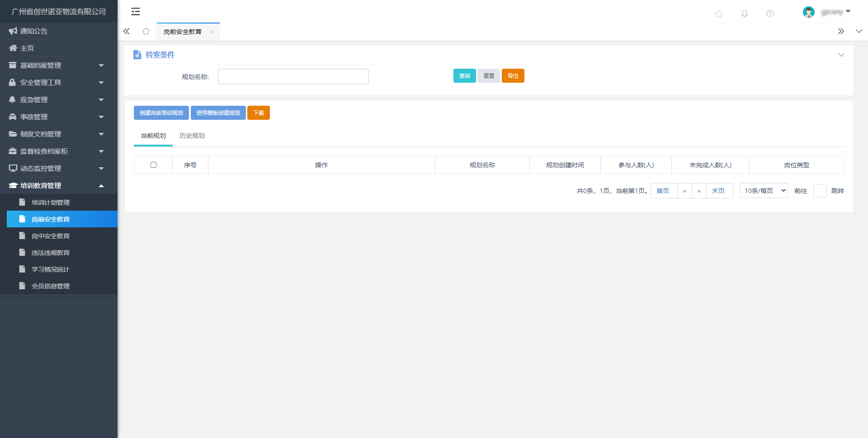The height and width of the screenshot is (438, 868).
Task: Collapse the 检索条件 panel chevron
Action: 841,55
